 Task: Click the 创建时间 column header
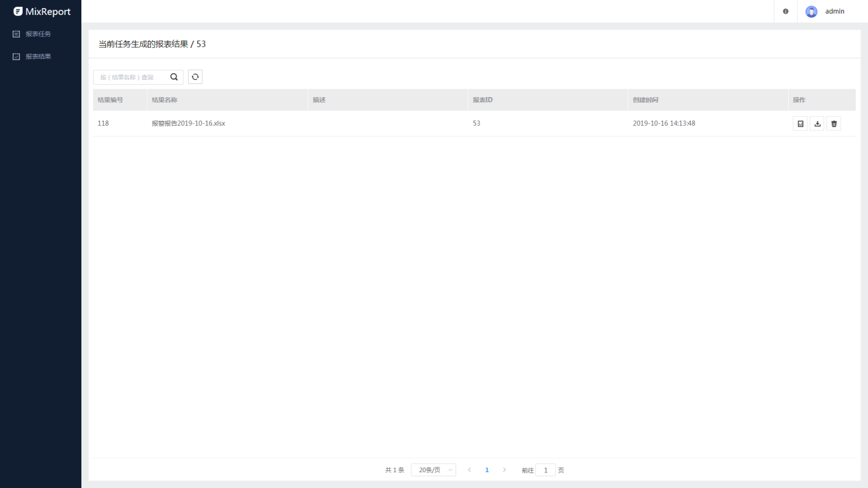(x=645, y=100)
